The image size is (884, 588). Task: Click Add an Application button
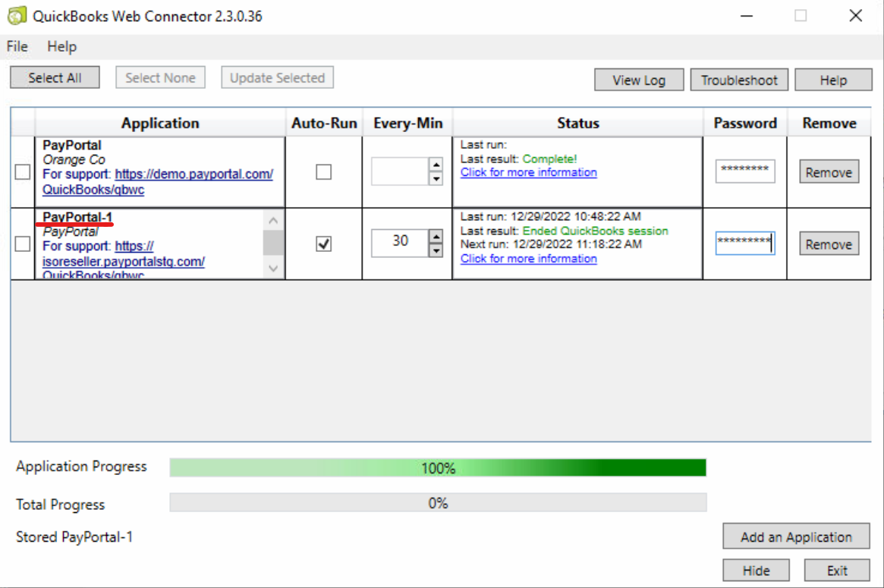pyautogui.click(x=796, y=536)
